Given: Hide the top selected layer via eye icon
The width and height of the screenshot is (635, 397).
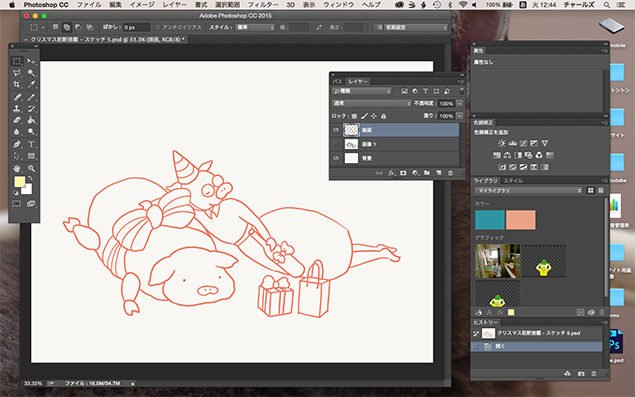Looking at the screenshot, I should tap(336, 130).
